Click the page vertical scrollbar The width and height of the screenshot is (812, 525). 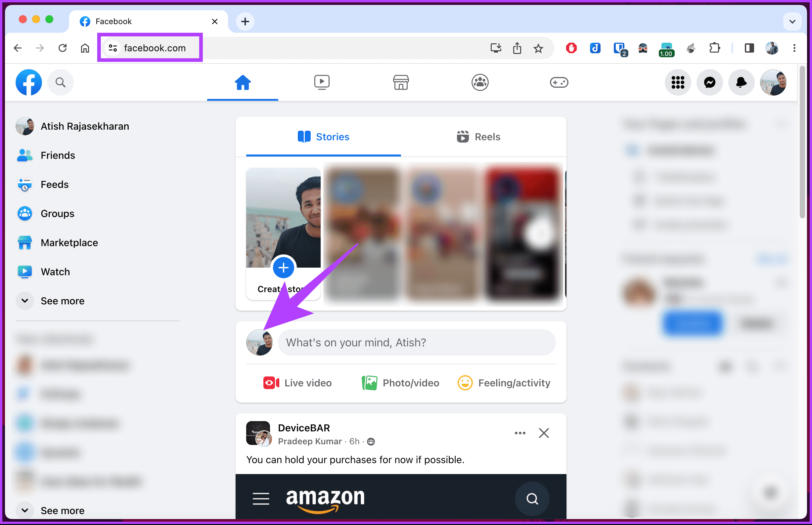(802, 142)
